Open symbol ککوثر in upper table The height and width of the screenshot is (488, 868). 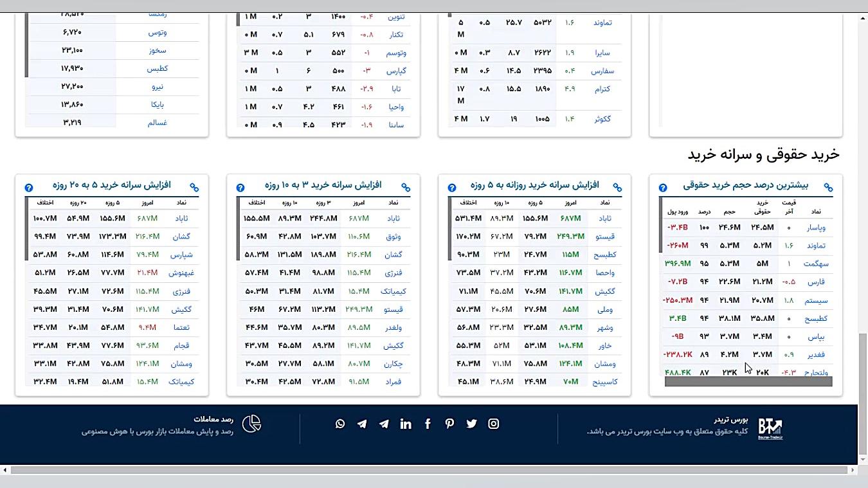(x=602, y=119)
